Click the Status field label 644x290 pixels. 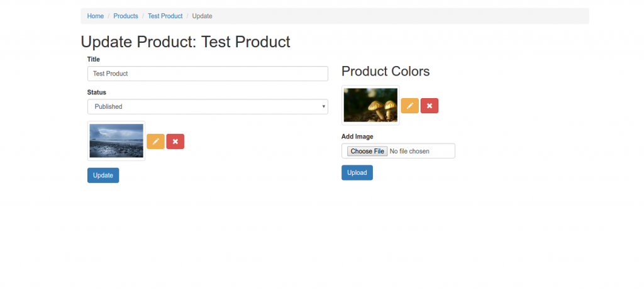(96, 92)
